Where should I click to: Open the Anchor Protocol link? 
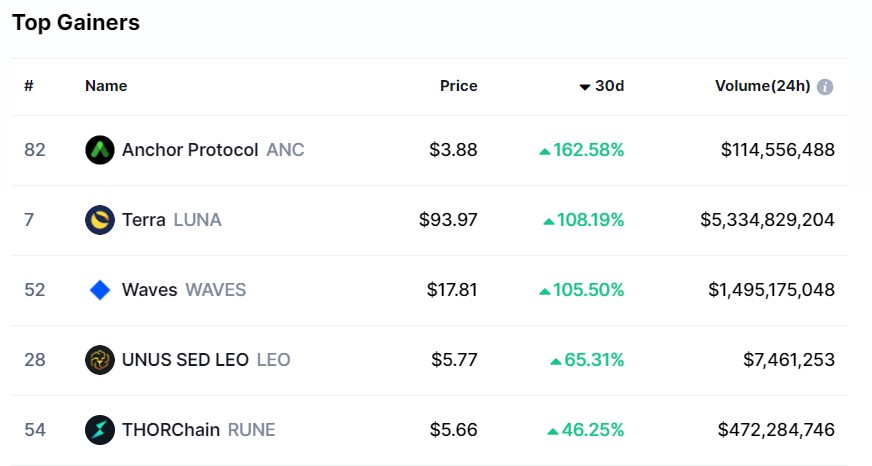(190, 150)
